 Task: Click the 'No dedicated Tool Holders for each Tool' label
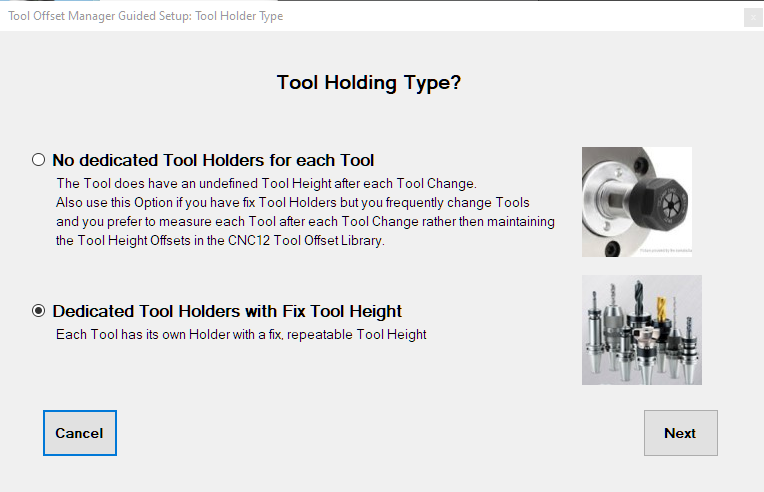(213, 160)
